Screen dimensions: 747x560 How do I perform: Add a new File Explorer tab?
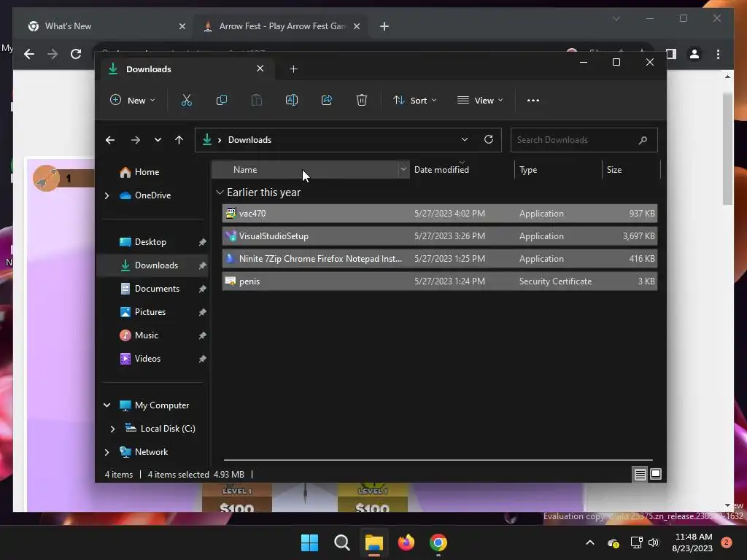pos(293,69)
